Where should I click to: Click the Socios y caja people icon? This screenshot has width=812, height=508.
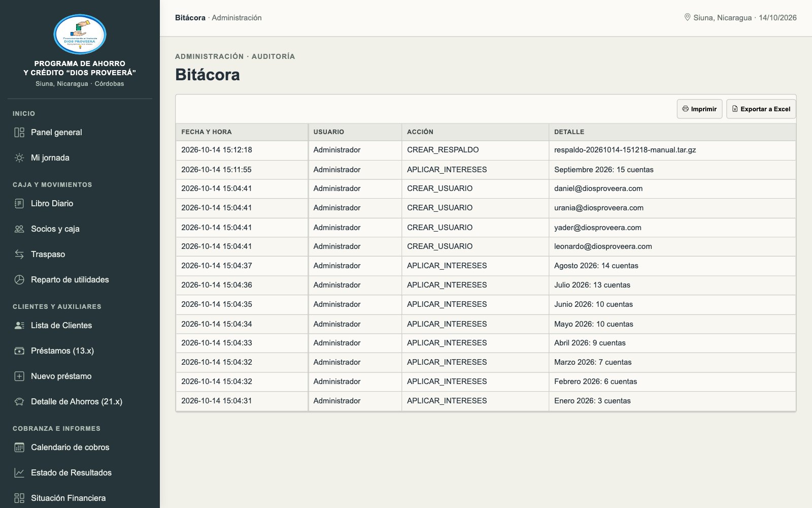click(x=19, y=229)
